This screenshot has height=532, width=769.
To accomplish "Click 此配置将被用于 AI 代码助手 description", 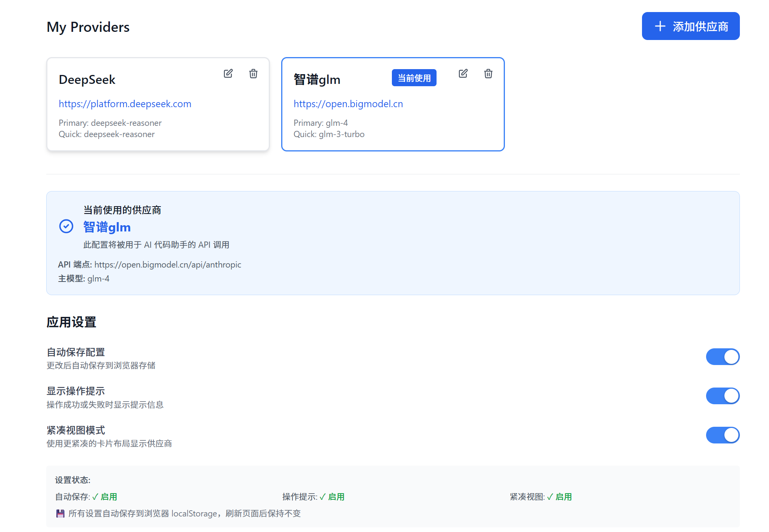I will tap(156, 245).
